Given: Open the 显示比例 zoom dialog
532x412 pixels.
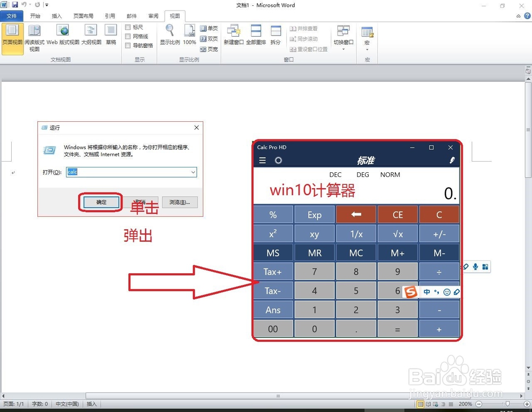Looking at the screenshot, I should 169,36.
